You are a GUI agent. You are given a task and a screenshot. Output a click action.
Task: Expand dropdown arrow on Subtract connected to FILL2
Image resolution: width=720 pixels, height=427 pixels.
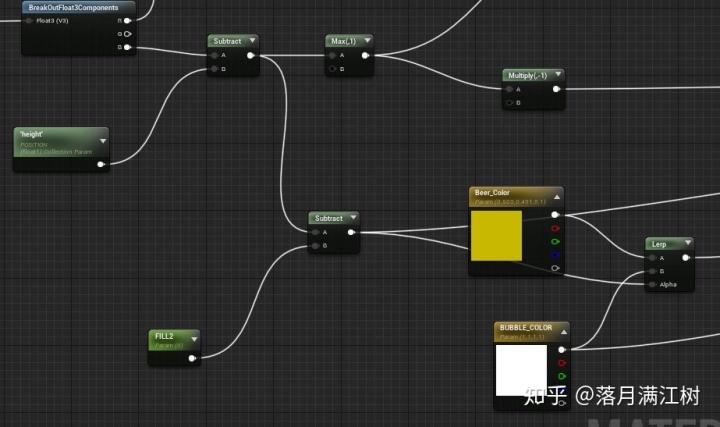point(353,218)
